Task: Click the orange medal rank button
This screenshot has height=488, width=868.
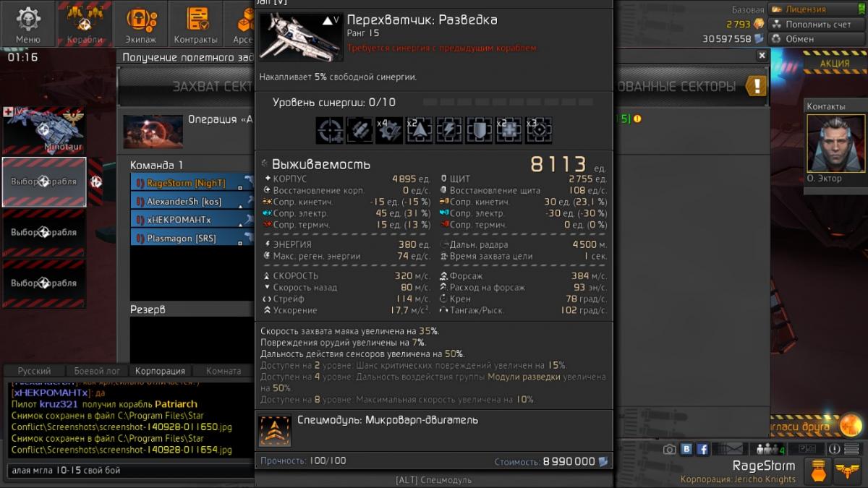Action: pyautogui.click(x=817, y=471)
